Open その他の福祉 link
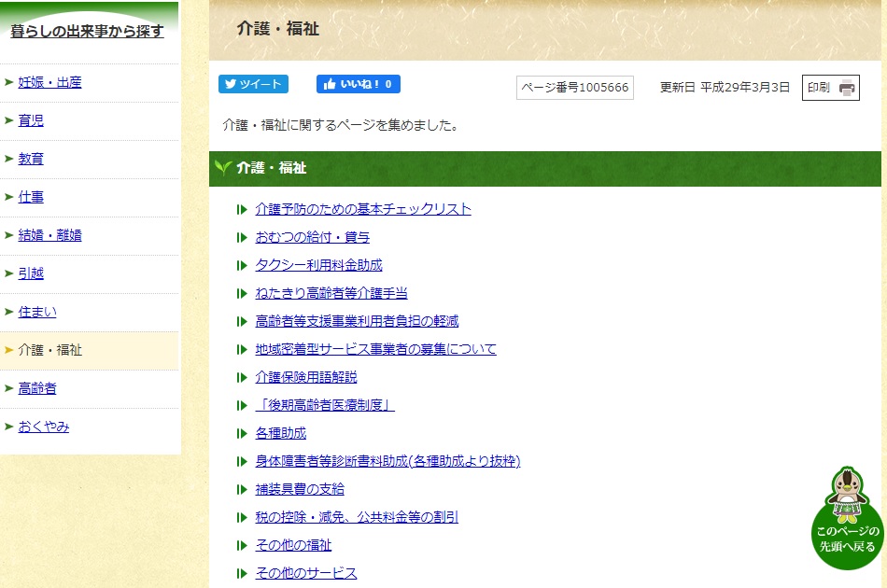Viewport: 887px width, 588px height. [x=293, y=546]
